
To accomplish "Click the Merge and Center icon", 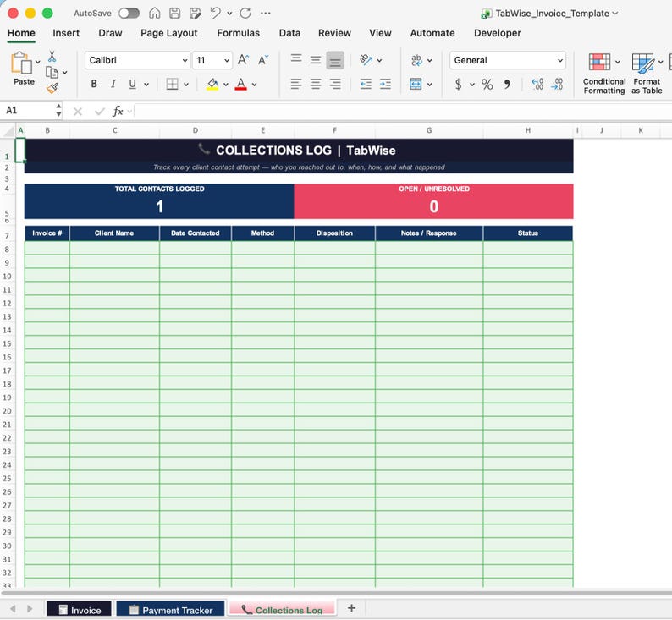I will [416, 84].
